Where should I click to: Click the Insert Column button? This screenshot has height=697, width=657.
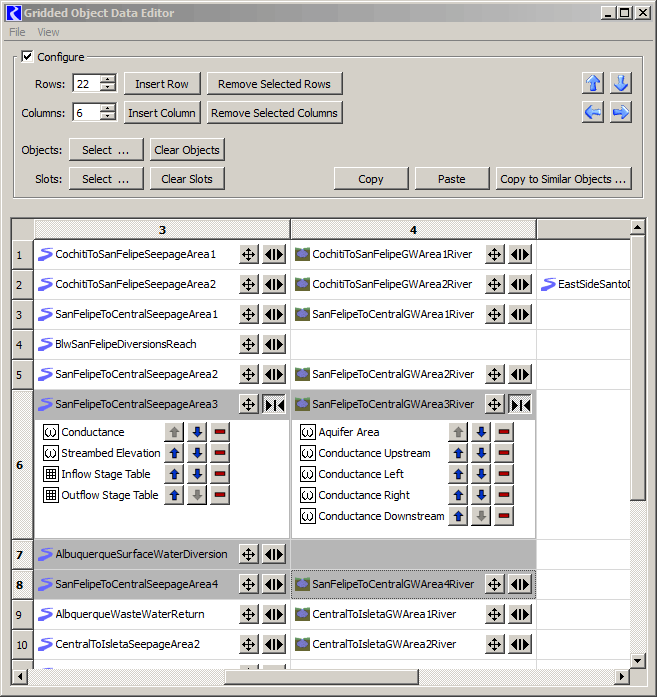pos(162,113)
